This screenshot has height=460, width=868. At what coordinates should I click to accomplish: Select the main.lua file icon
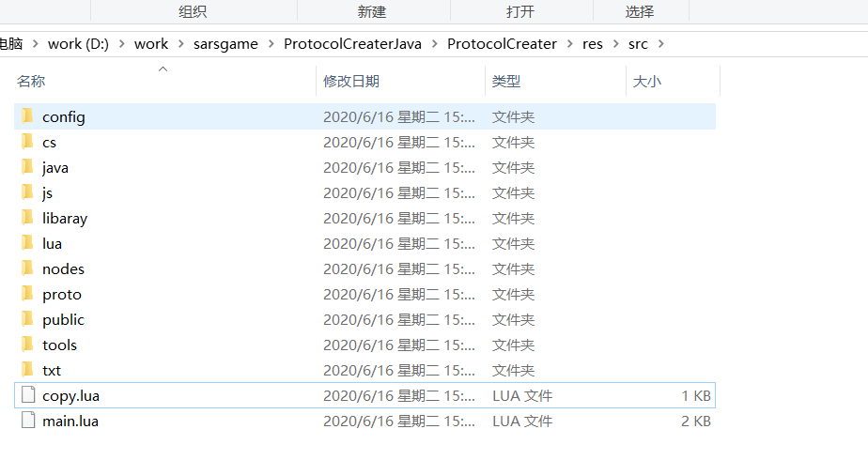click(27, 421)
